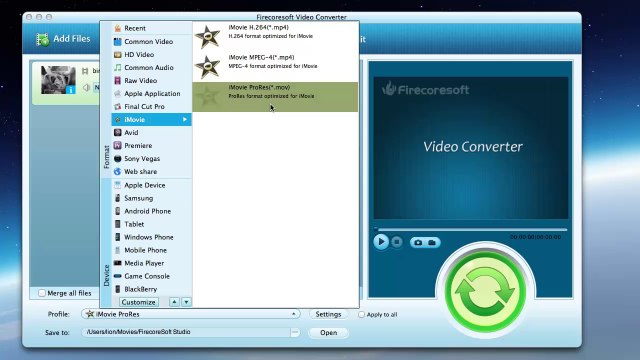Viewport: 640px width, 360px height.
Task: Choose Apple Application category
Action: (x=151, y=93)
